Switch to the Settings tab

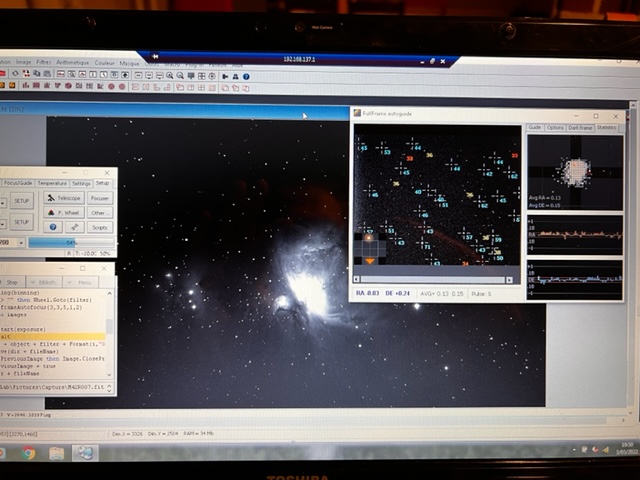pyautogui.click(x=81, y=183)
